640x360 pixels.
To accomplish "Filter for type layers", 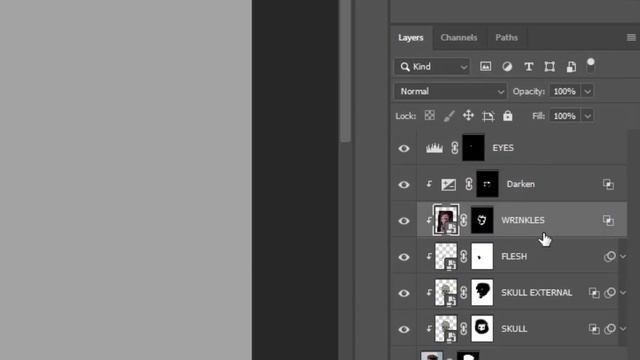I will click(529, 67).
